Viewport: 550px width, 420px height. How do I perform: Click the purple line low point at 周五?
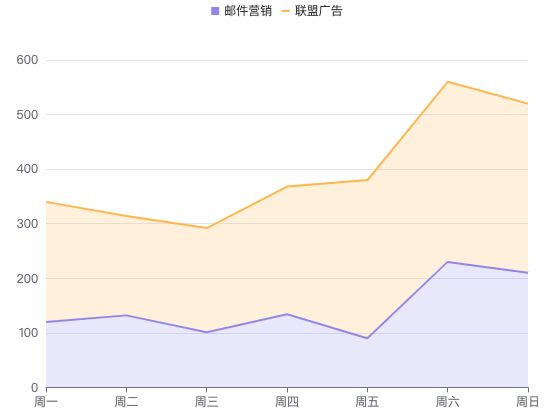point(367,338)
